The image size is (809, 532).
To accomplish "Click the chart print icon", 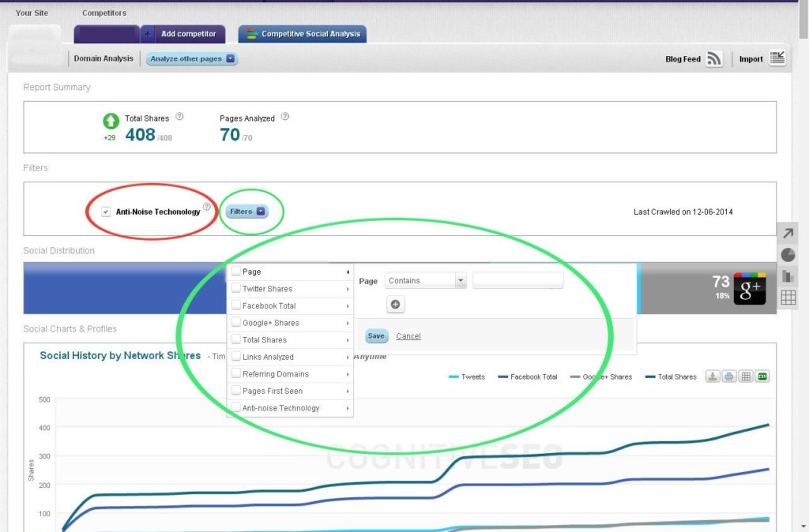I will (x=729, y=377).
